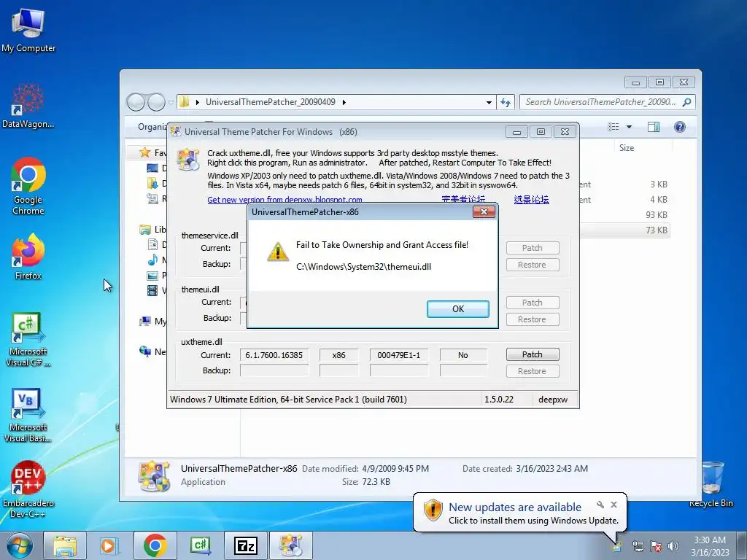Click the Search UniversalThemePatcher search box

click(608, 102)
